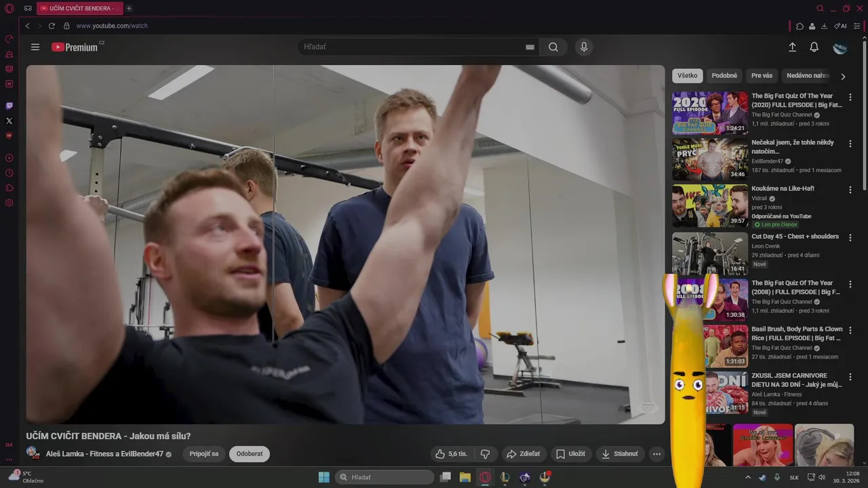Click the page vertical scrollbar
The image size is (868, 488).
[864, 115]
